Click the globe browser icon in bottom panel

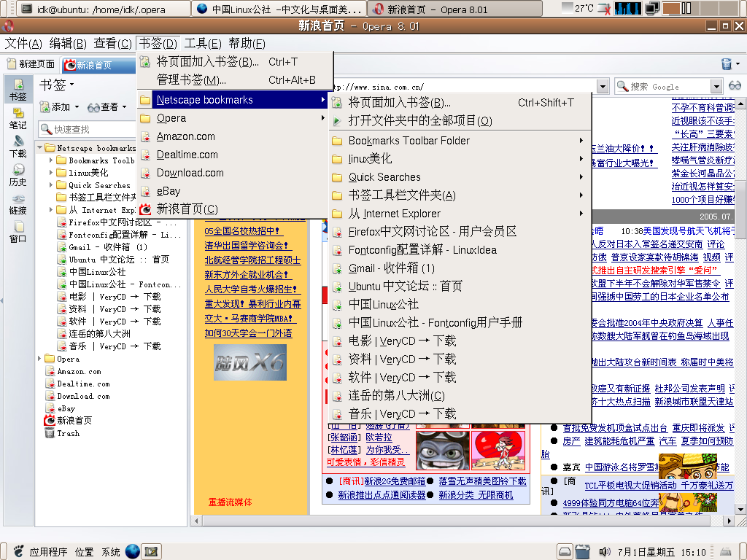[x=133, y=551]
